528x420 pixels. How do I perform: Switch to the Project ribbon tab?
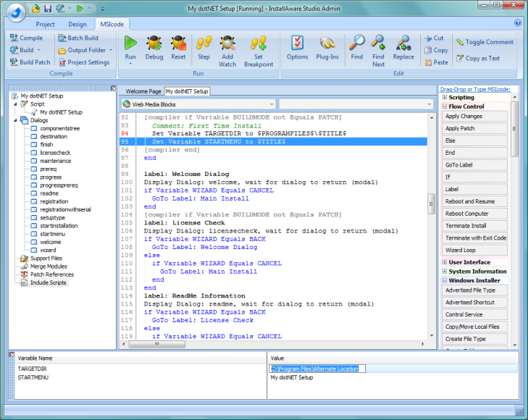pyautogui.click(x=45, y=24)
